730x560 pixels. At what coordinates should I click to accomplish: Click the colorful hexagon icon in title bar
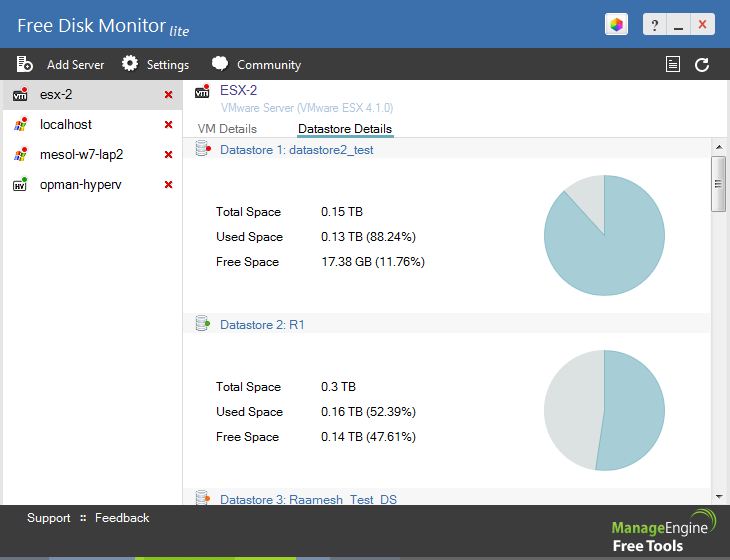click(x=616, y=24)
